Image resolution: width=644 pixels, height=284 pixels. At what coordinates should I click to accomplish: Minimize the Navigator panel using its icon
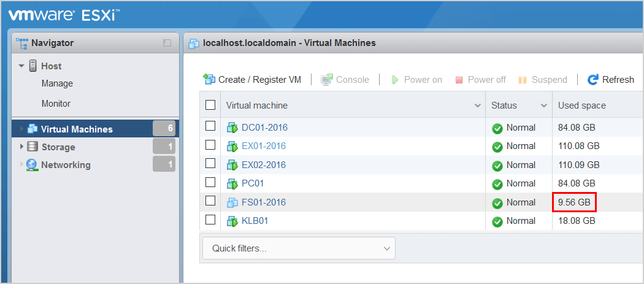(x=167, y=43)
